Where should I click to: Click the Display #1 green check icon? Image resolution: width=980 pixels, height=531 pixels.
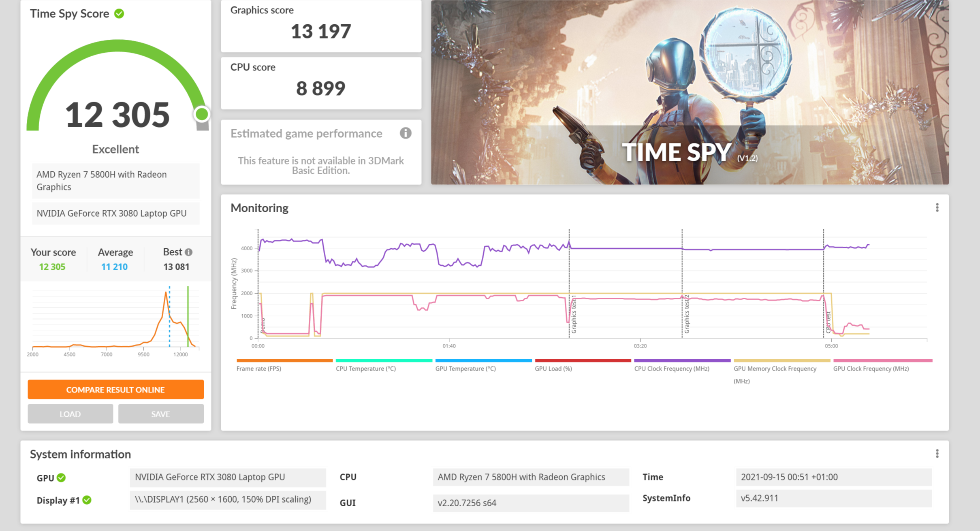[x=87, y=500]
